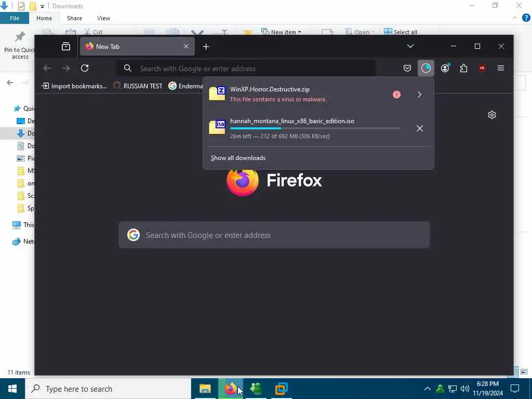Click Select all in Explorer ribbon
532x399 pixels.
[401, 32]
